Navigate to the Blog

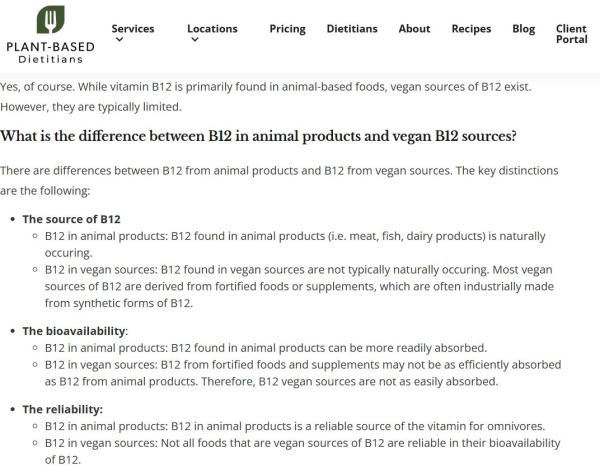click(x=523, y=29)
